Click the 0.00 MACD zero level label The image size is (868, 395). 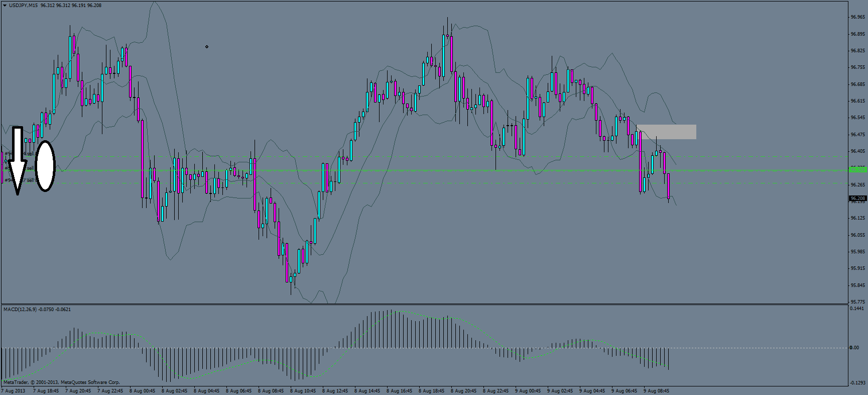click(854, 347)
